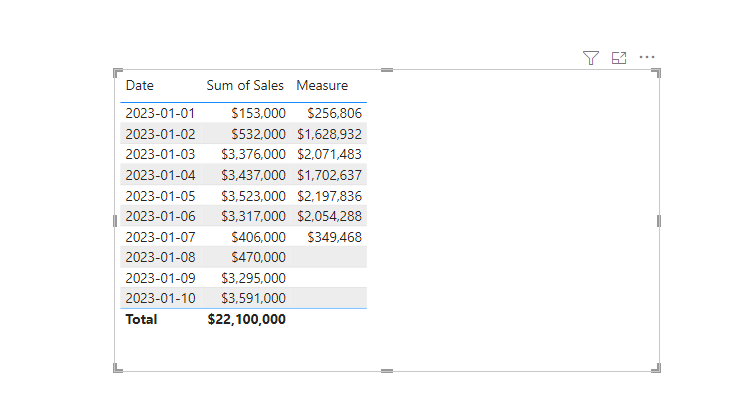
Task: Select the $2,197,836 measure cell
Action: [x=329, y=196]
